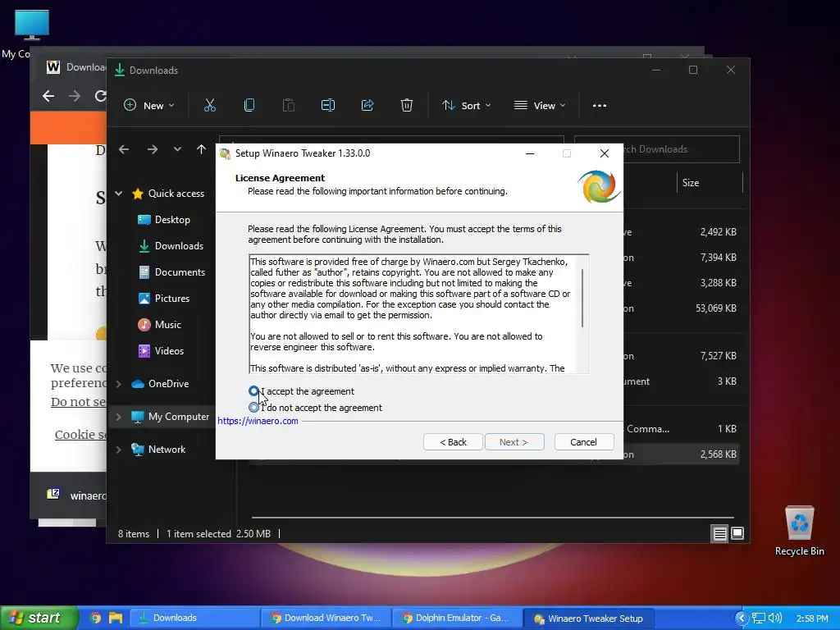Viewport: 840px width, 630px height.
Task: Select 'I accept the agreement' radio button
Action: tap(254, 391)
